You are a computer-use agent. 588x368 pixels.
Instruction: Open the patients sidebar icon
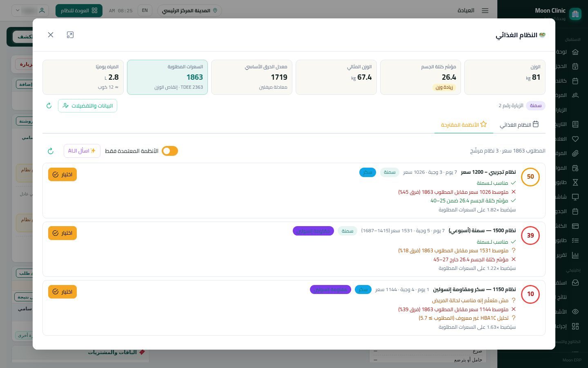pyautogui.click(x=575, y=95)
